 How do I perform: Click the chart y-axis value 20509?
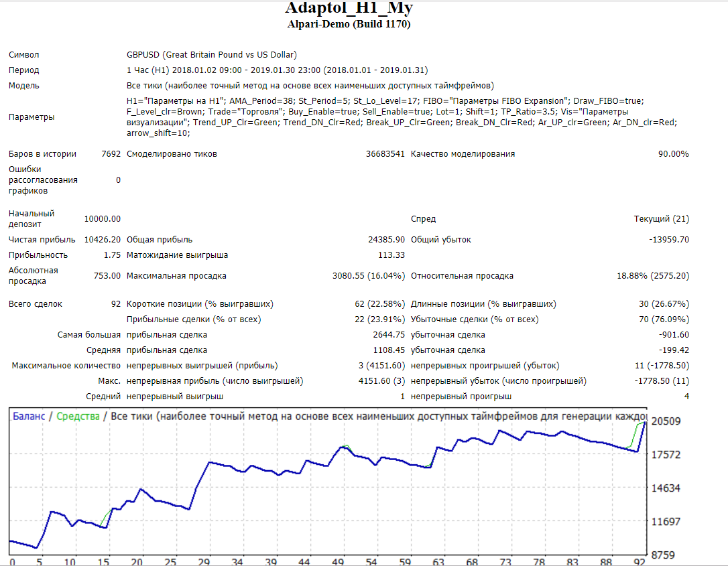666,421
